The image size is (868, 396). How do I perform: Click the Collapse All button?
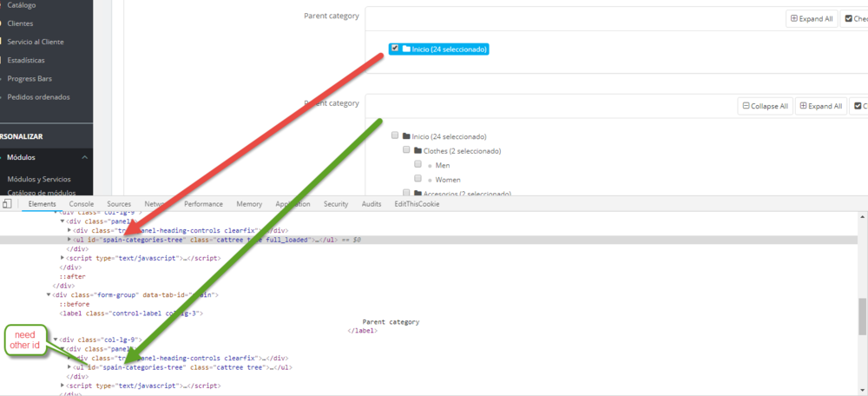(765, 106)
